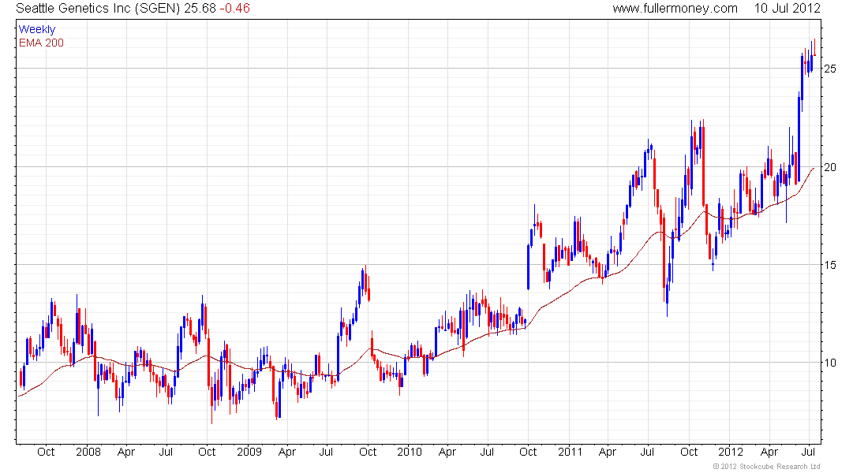The height and width of the screenshot is (473, 868).
Task: Click the Stockcube Research Ltd copyright text
Action: (x=767, y=467)
